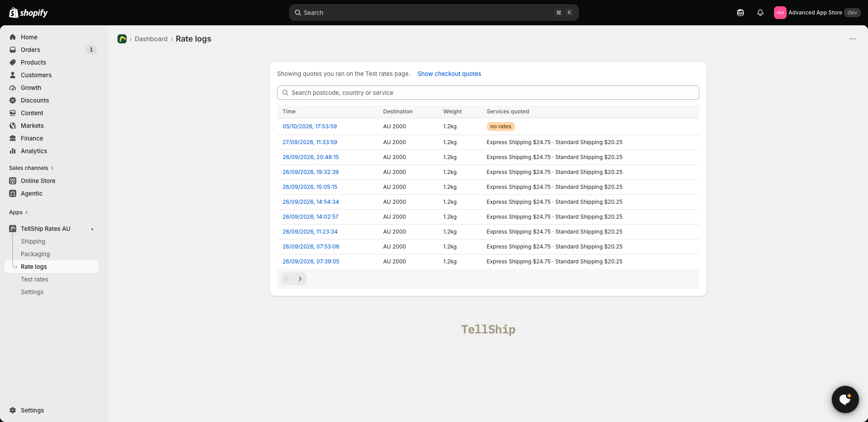The image size is (868, 422).
Task: Focus the top Shopify Search bar
Action: (434, 13)
